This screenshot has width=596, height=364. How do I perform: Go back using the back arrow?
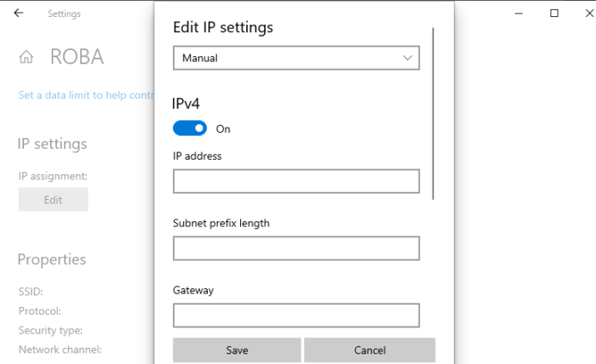[19, 14]
